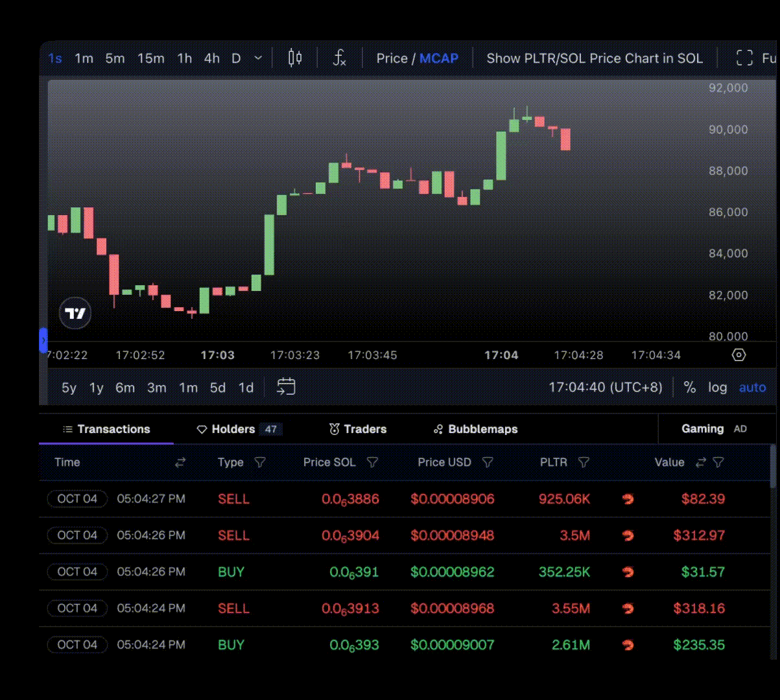Image resolution: width=780 pixels, height=700 pixels.
Task: Toggle auto scale mode
Action: [753, 388]
